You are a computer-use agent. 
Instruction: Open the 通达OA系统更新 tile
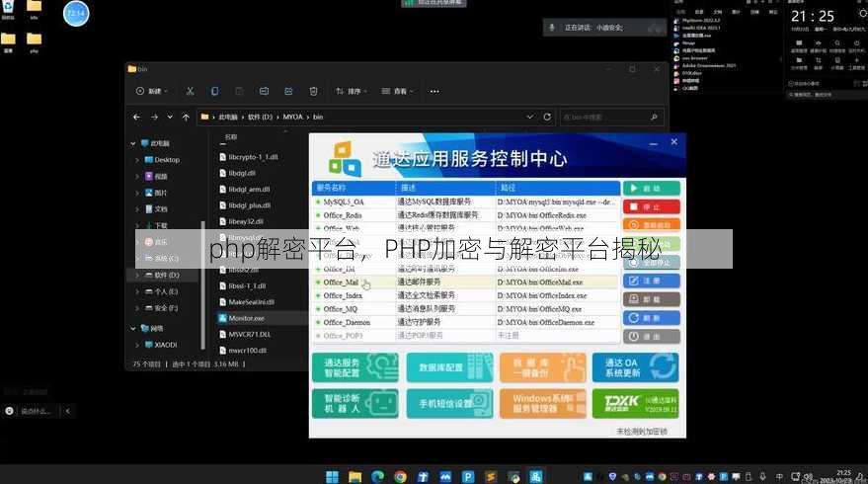(636, 367)
